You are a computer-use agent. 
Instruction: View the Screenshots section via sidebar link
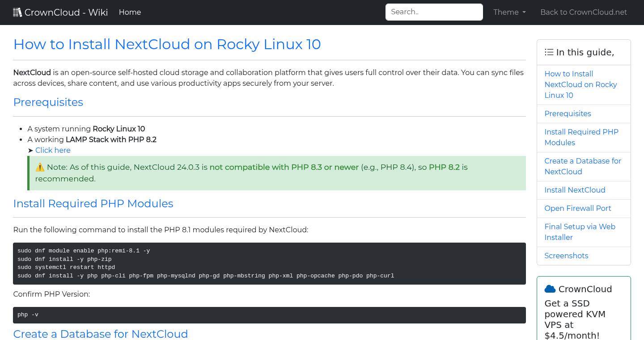click(566, 256)
